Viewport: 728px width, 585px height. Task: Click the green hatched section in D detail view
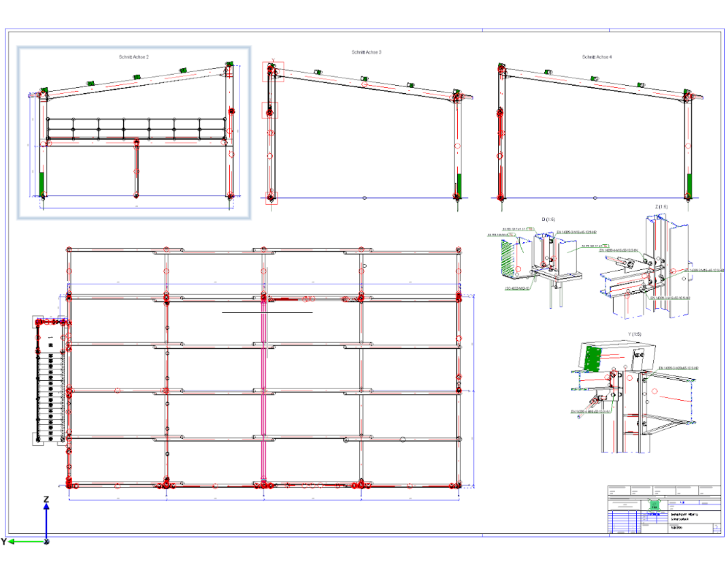(510, 258)
